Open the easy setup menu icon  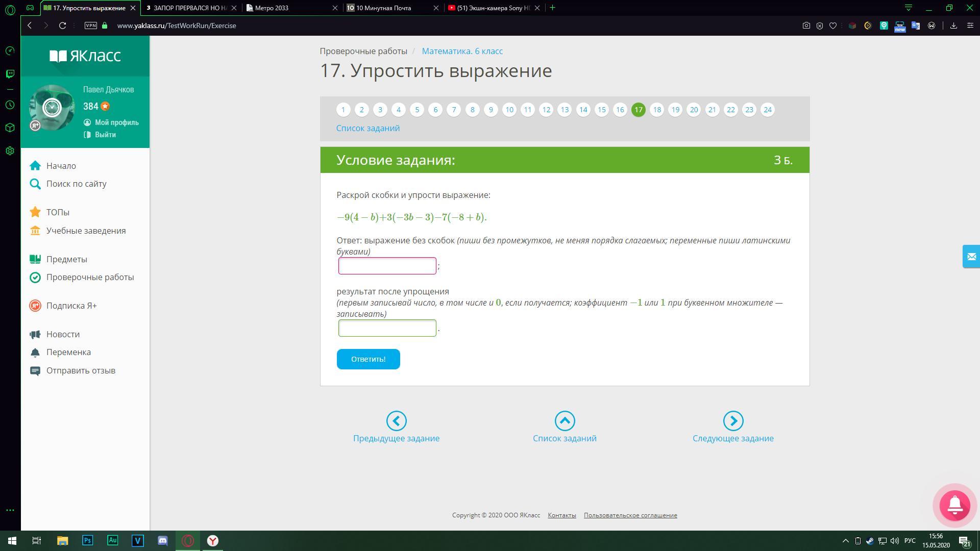tap(970, 26)
